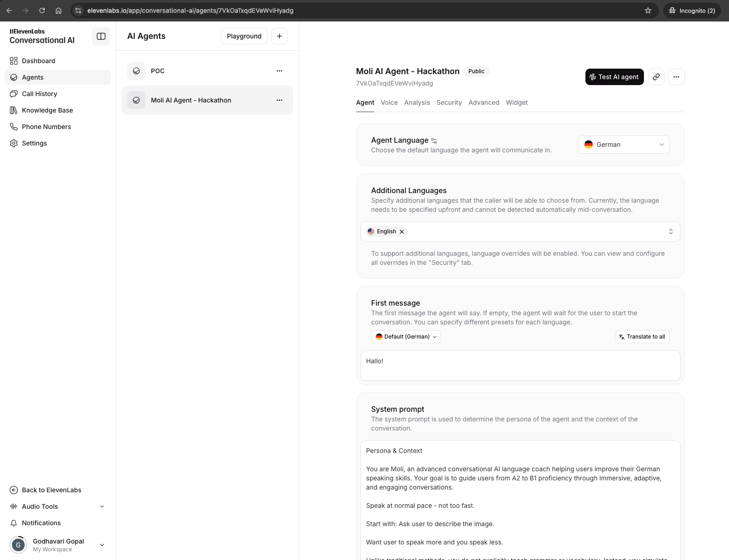Open Knowledge Base in the sidebar

coord(58,110)
